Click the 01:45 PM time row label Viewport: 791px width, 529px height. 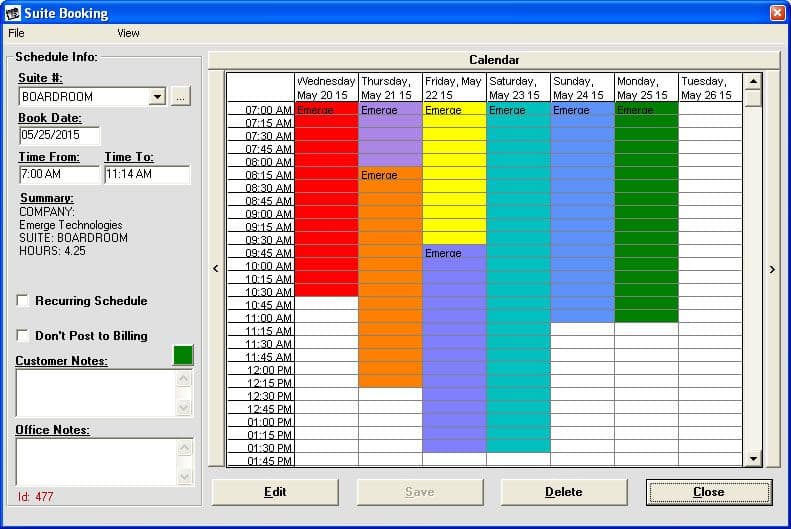[x=261, y=460]
